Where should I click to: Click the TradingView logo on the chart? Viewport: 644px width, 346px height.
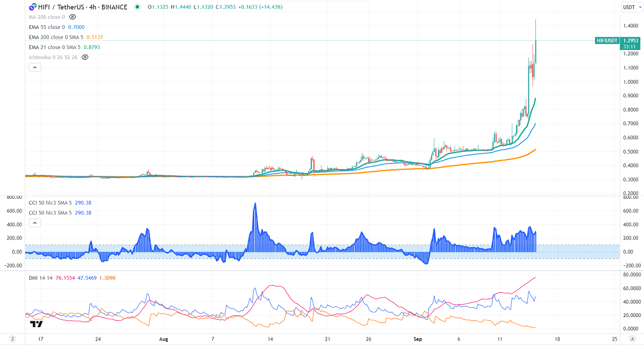click(36, 324)
